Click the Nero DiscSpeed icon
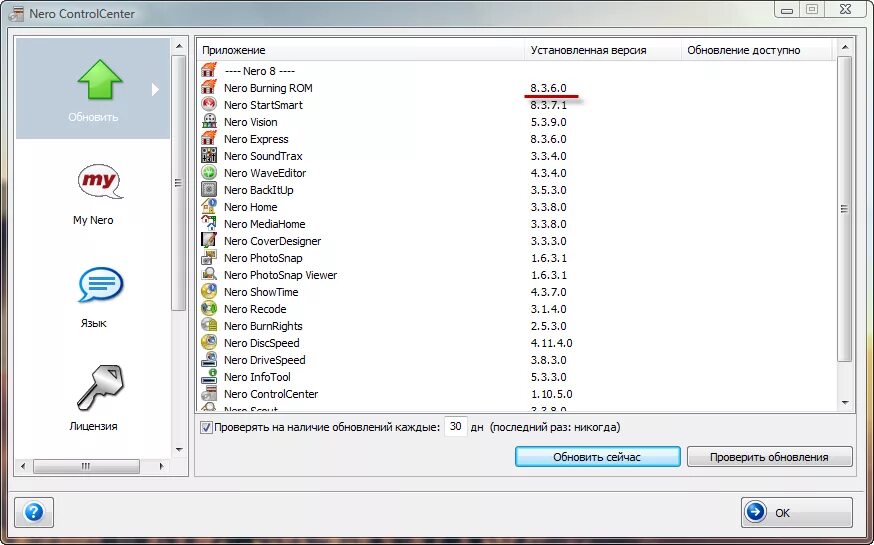 coord(209,343)
